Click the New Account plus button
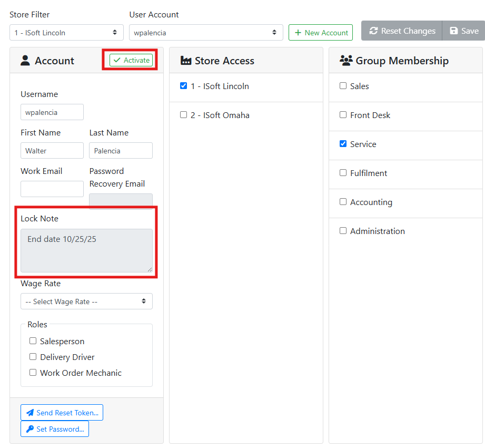Viewport: 485px width, 448px height. (320, 33)
